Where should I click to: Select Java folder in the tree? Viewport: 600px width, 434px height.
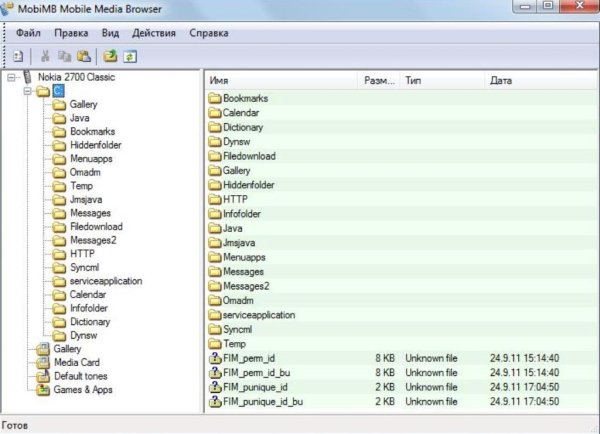click(x=80, y=118)
